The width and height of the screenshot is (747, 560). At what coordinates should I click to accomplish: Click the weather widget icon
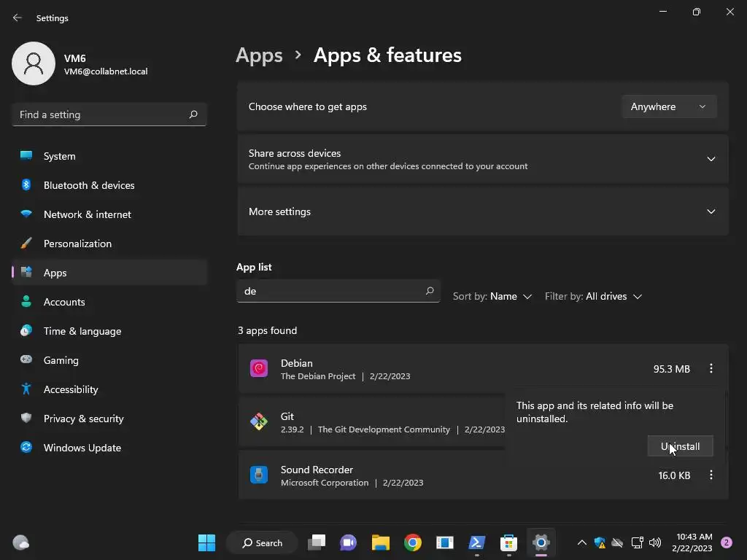point(21,542)
